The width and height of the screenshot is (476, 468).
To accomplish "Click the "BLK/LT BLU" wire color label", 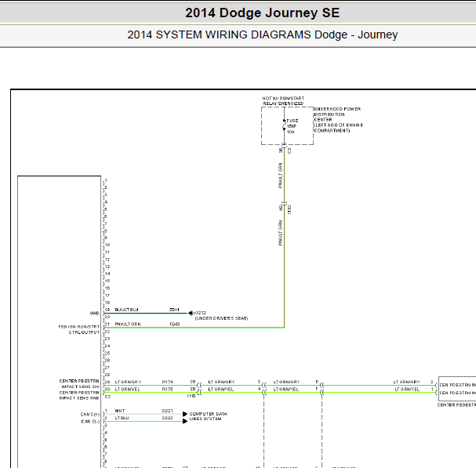I will pyautogui.click(x=126, y=310).
